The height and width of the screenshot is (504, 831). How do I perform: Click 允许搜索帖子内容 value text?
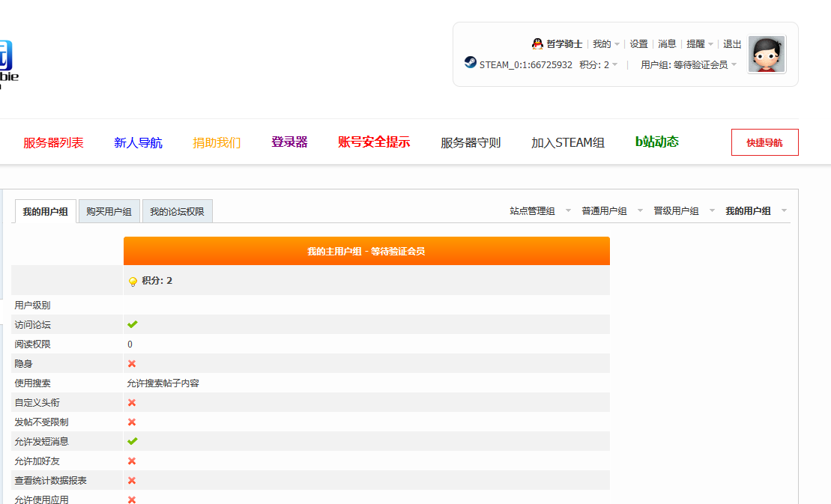click(x=163, y=383)
